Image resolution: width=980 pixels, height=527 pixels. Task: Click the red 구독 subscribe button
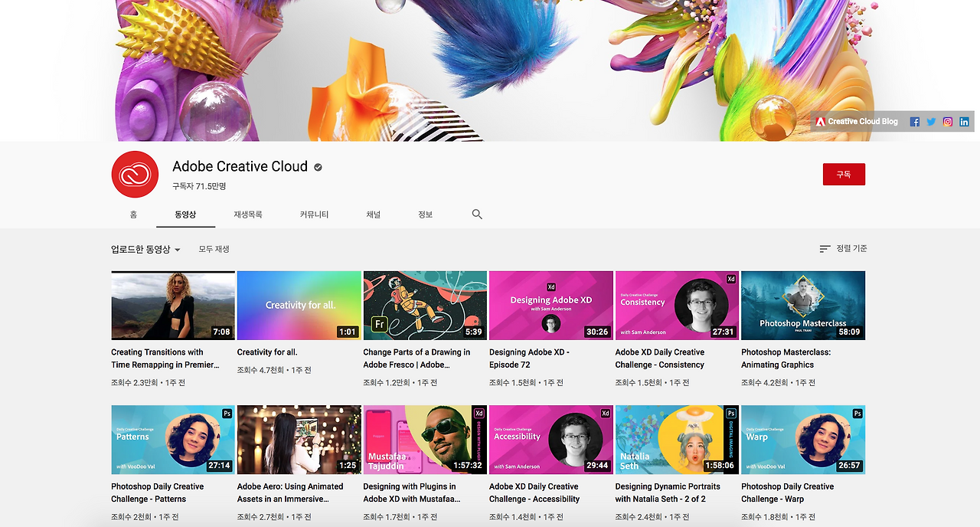(x=844, y=175)
